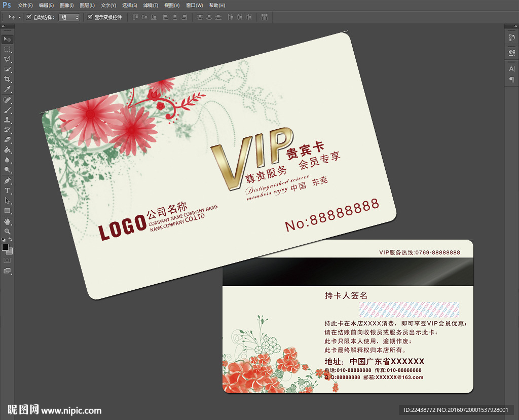
Task: Open the Paragraph panel icon
Action: [512, 80]
